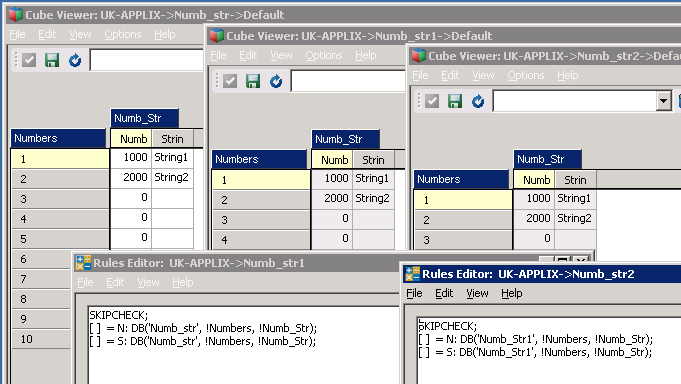Image resolution: width=681 pixels, height=384 pixels.
Task: Click the checkmark icon in Numb_str cube viewer
Action: tap(29, 60)
